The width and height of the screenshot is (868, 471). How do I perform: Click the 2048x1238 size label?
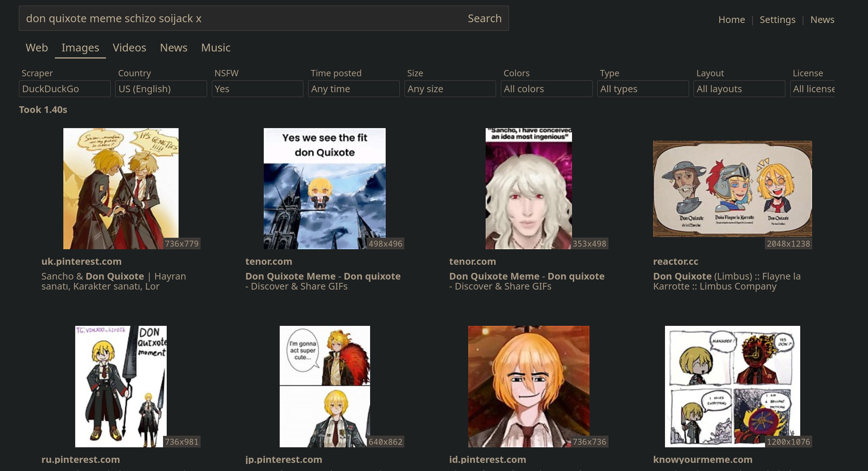pos(788,244)
